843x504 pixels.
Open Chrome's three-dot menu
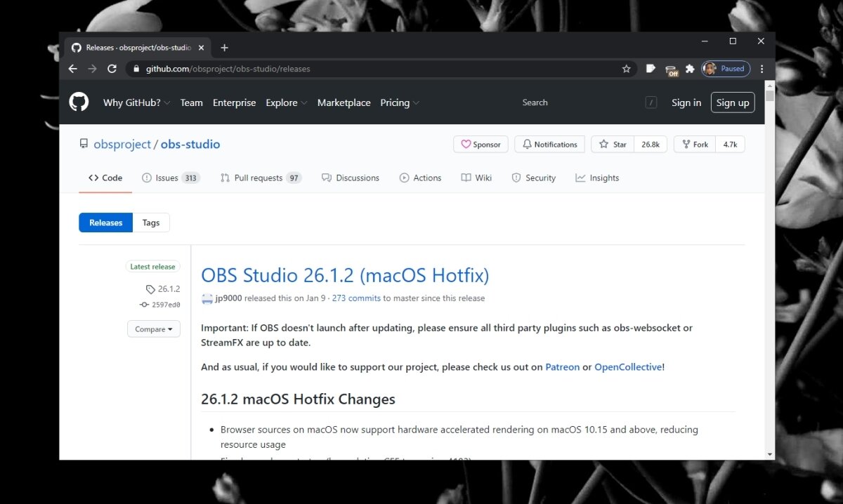[762, 69]
